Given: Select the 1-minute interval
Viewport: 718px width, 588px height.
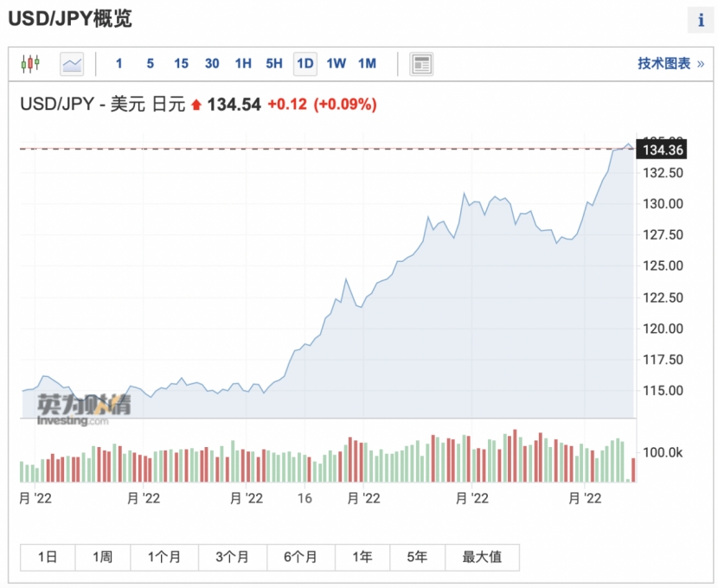Looking at the screenshot, I should pos(119,63).
